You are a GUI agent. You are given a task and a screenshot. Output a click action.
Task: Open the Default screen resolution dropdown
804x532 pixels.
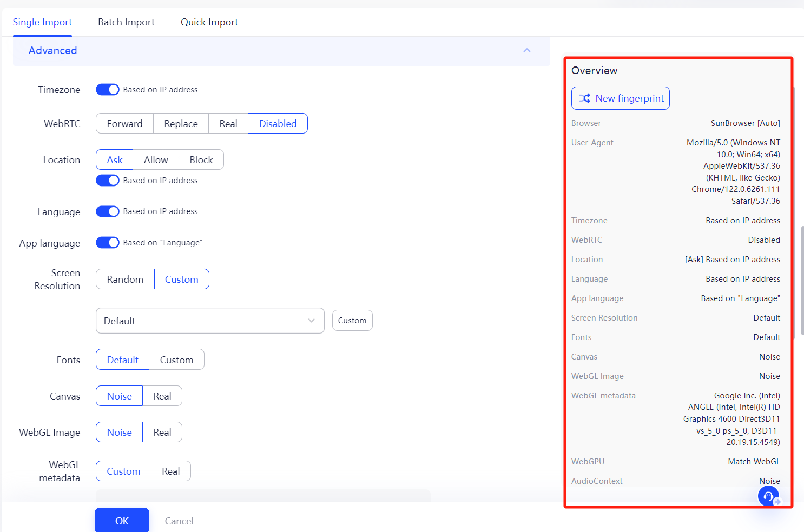[210, 321]
